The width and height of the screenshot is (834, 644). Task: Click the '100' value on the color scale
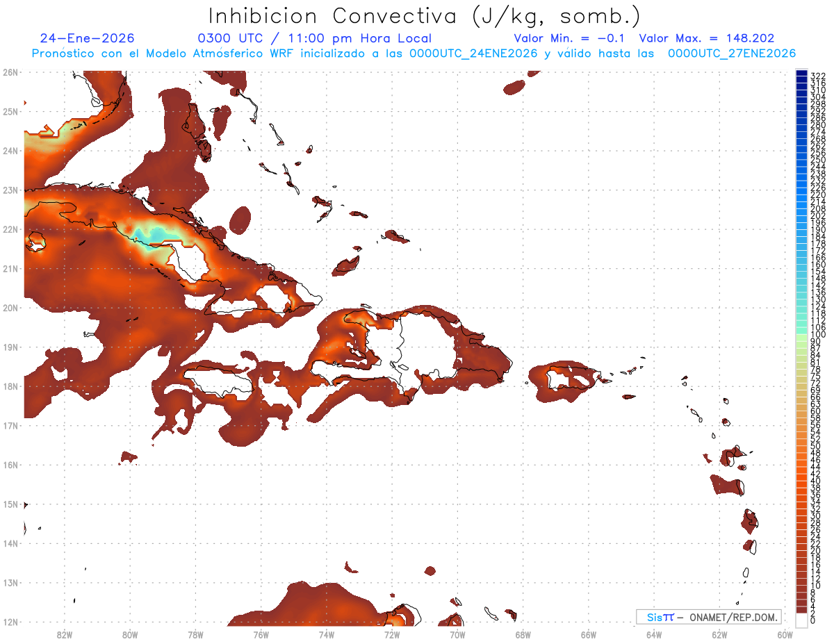(818, 335)
